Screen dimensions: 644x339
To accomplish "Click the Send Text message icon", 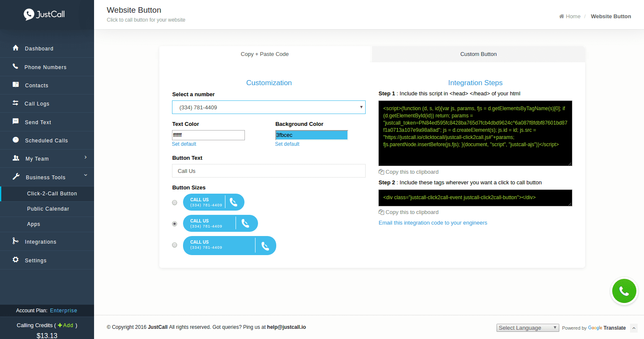I will tap(16, 121).
